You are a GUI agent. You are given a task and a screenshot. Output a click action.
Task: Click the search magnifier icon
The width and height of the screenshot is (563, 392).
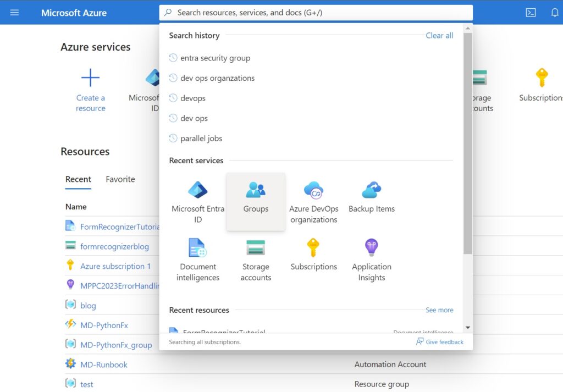tap(168, 13)
